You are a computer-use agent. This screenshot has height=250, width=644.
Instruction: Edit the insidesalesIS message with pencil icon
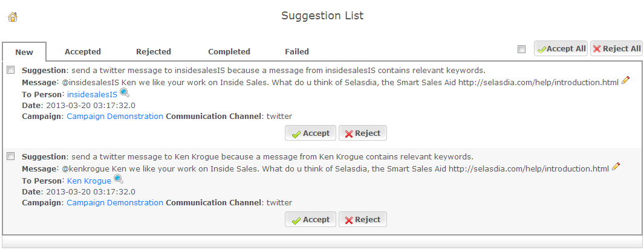(625, 80)
